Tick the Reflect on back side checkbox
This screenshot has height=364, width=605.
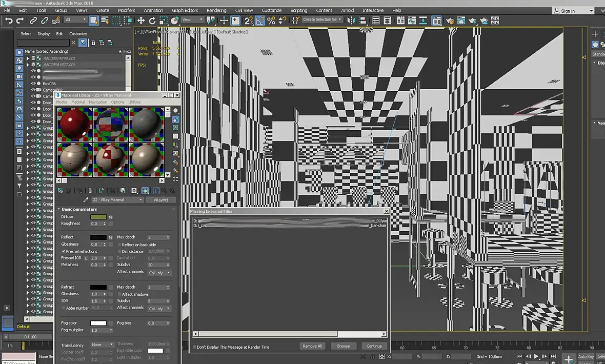pos(119,245)
